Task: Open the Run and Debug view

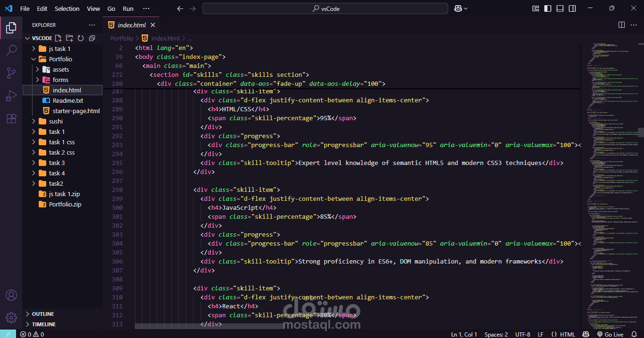Action: point(11,96)
